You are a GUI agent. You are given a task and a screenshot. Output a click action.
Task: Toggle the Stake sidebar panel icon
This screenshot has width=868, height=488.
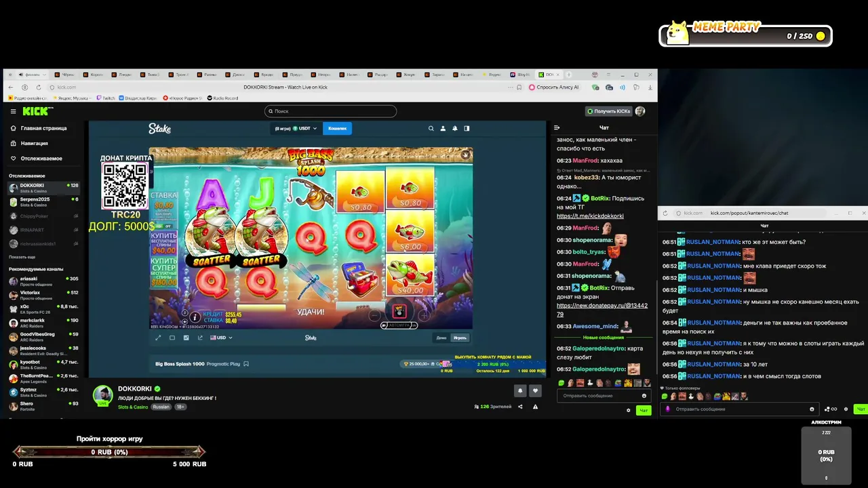point(467,128)
